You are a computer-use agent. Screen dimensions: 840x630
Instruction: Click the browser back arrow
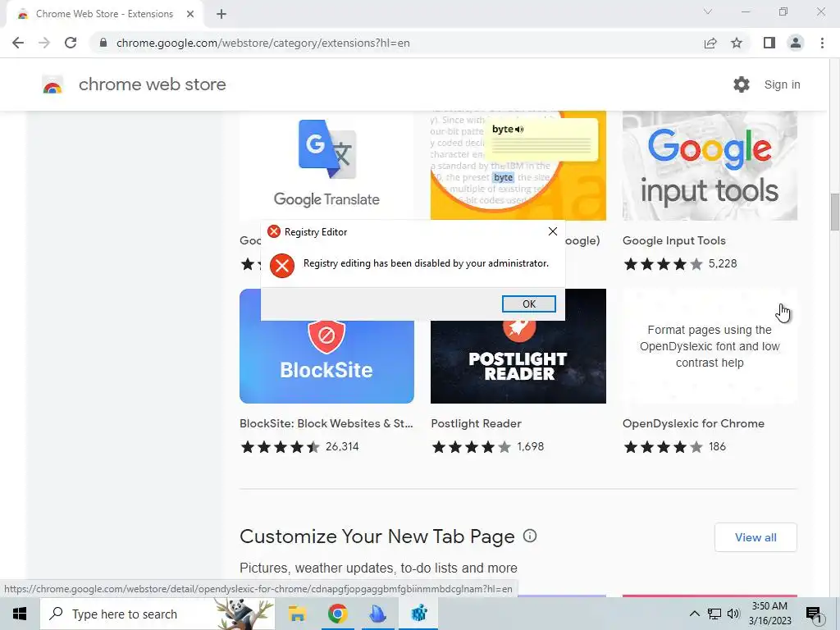point(18,43)
